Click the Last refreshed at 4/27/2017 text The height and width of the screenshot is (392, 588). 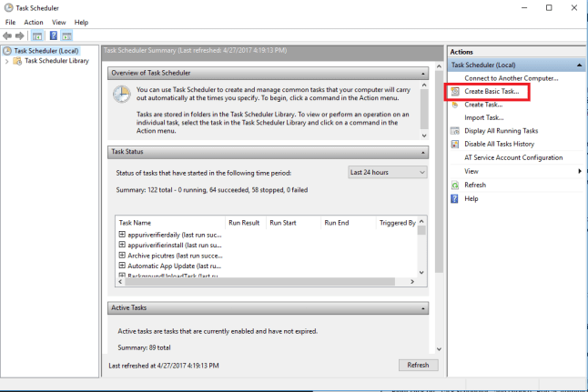click(164, 366)
